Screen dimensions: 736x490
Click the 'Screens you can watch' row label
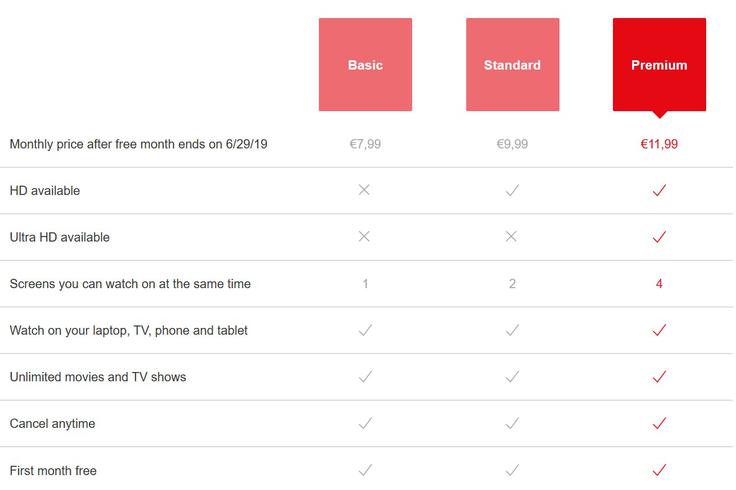(x=130, y=284)
